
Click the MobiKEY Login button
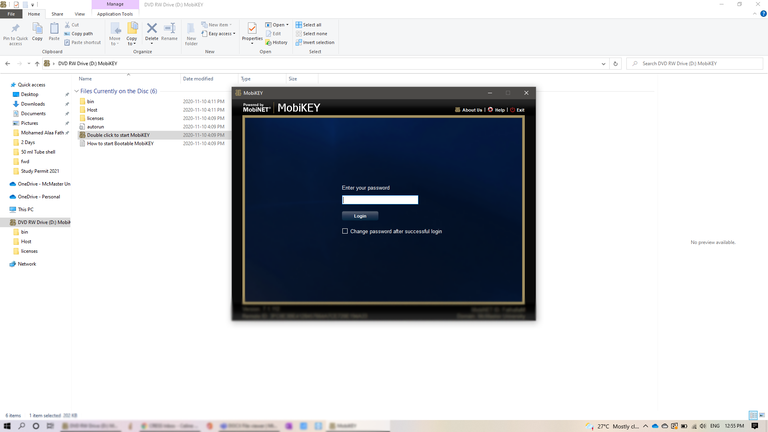coord(360,216)
